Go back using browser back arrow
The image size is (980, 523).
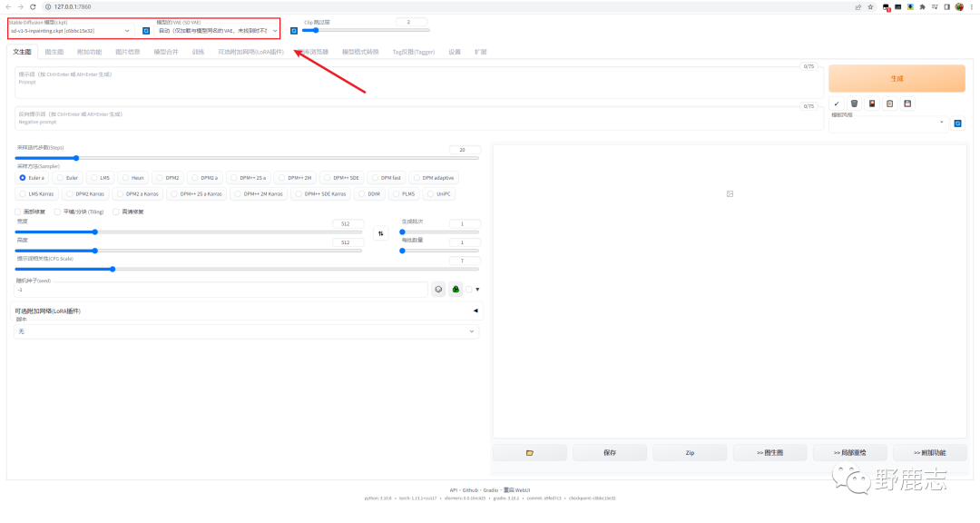coord(8,7)
